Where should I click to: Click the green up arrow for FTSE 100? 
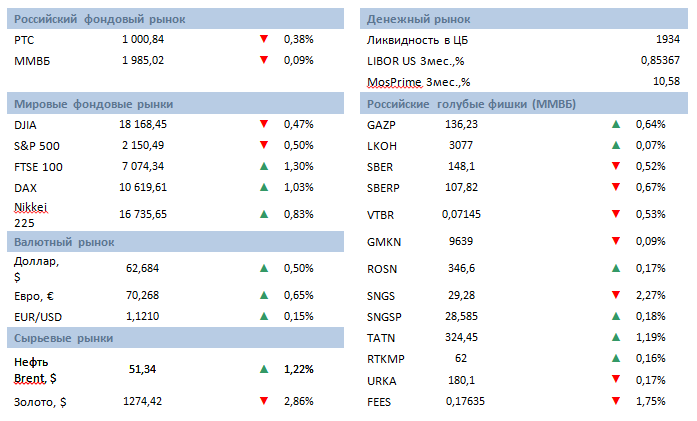(x=264, y=166)
